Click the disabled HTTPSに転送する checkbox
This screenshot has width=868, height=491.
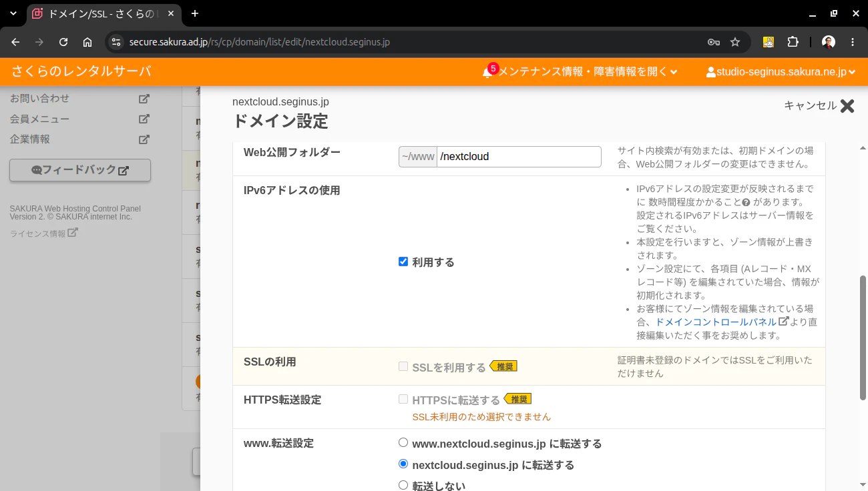(x=403, y=399)
